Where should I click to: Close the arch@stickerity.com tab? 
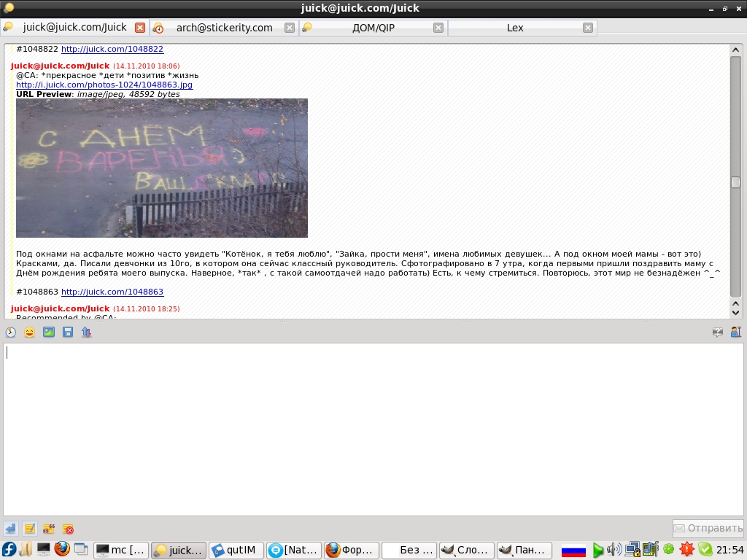click(289, 28)
